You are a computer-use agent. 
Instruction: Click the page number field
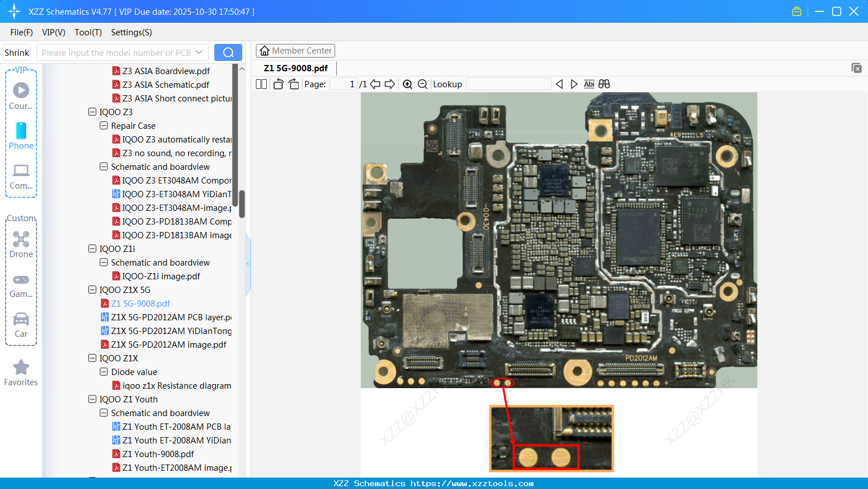(x=344, y=84)
